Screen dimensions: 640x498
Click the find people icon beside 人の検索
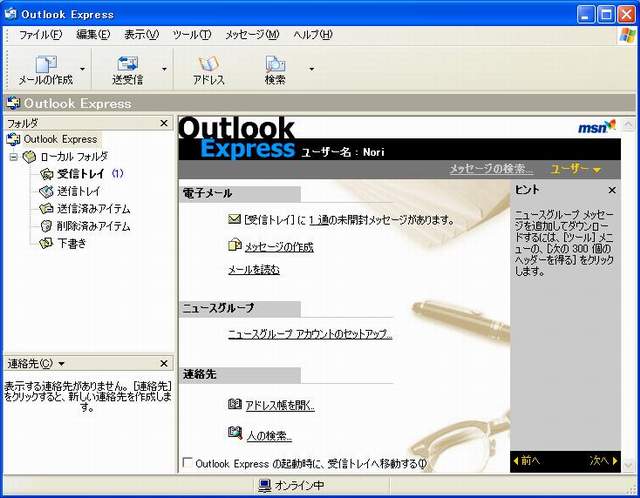coord(235,433)
